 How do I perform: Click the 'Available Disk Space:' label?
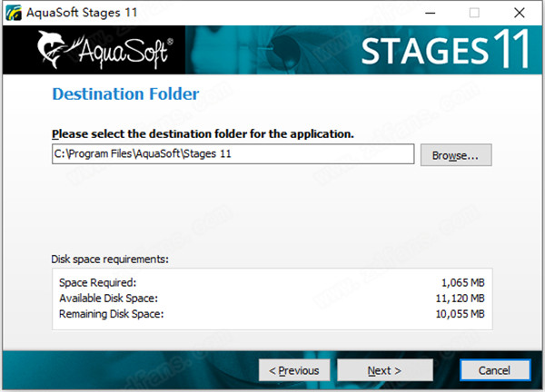(x=108, y=298)
